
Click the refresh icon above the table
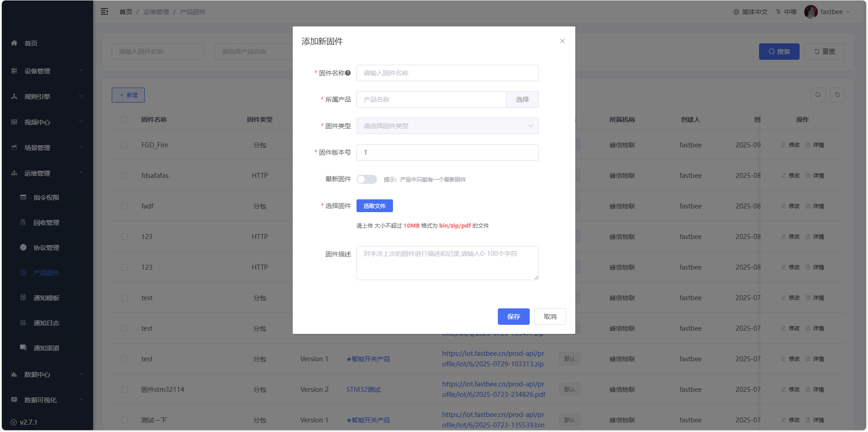point(837,95)
